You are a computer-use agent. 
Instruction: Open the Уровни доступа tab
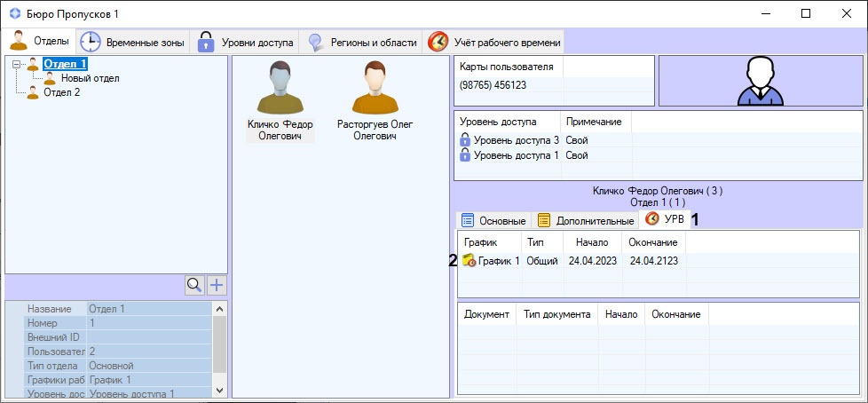pyautogui.click(x=246, y=42)
